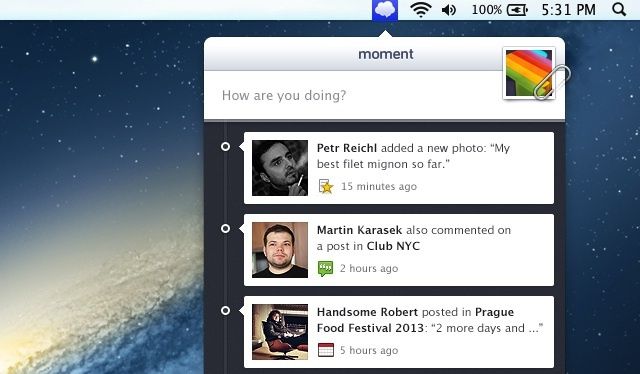Image resolution: width=640 pixels, height=374 pixels.
Task: Click the starred note icon by 15 minutes ago
Action: [326, 186]
